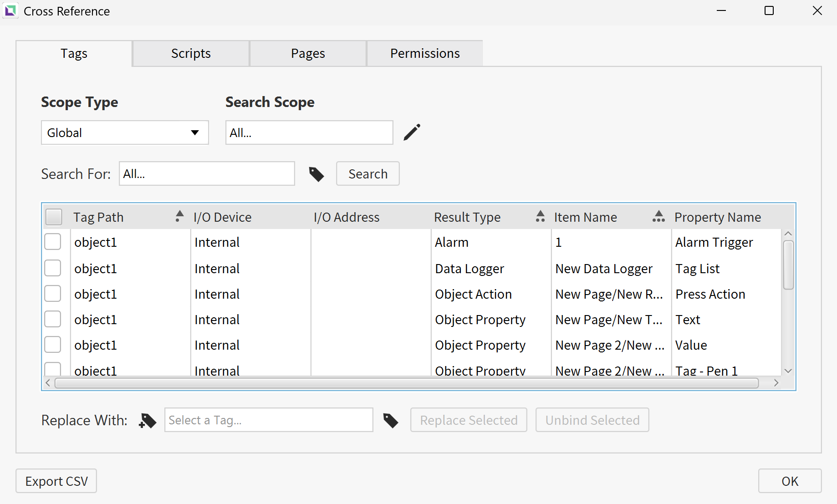This screenshot has height=504, width=837.
Task: Click the scroll-right arrow of results table
Action: click(776, 383)
